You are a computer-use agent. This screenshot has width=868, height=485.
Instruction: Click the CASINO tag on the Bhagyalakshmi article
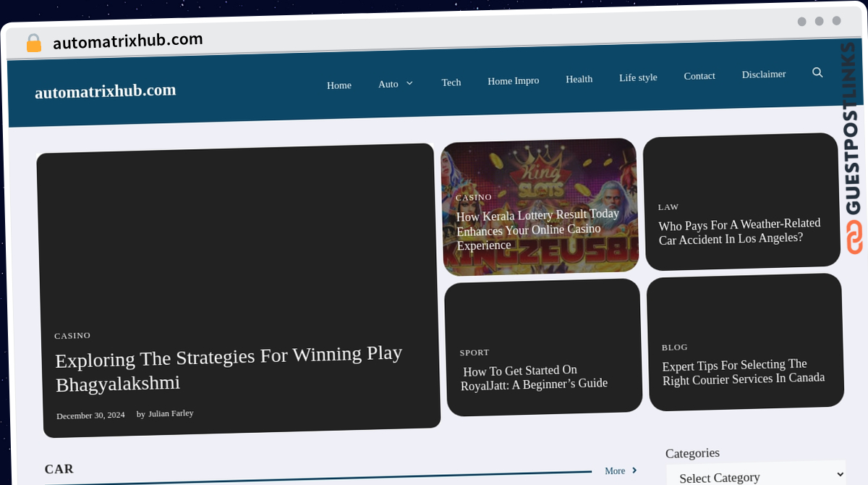72,336
